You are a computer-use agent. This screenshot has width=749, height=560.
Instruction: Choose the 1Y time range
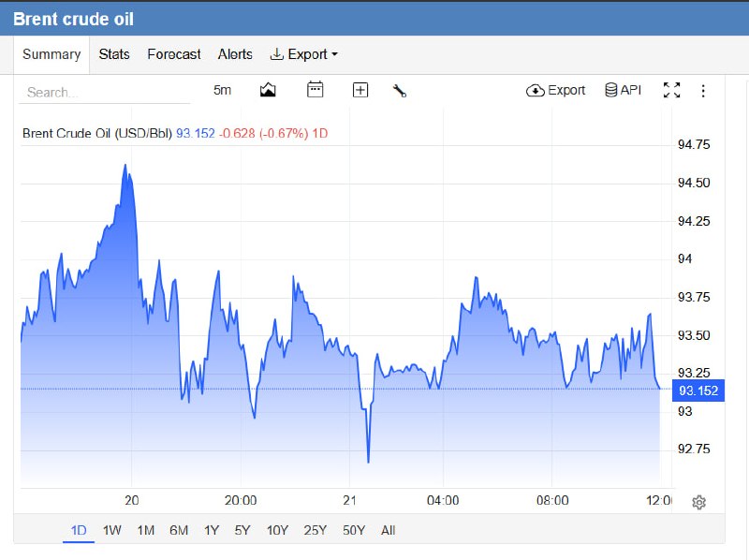212,530
